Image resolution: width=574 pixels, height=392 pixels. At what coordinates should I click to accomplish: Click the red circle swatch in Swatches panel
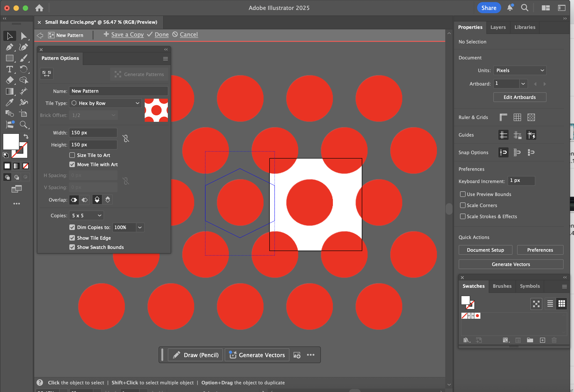(477, 316)
